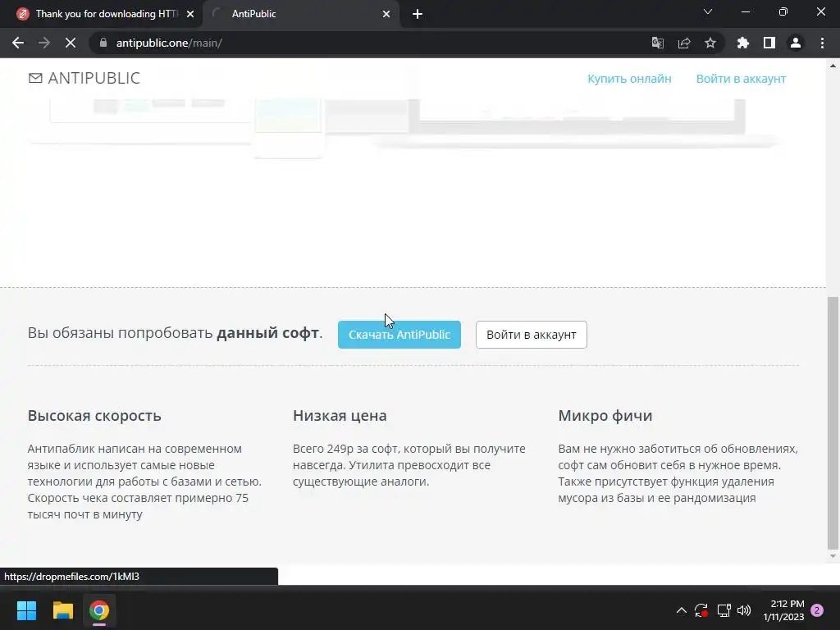840x630 pixels.
Task: Click Войти в аккаунт header link
Action: click(x=741, y=79)
